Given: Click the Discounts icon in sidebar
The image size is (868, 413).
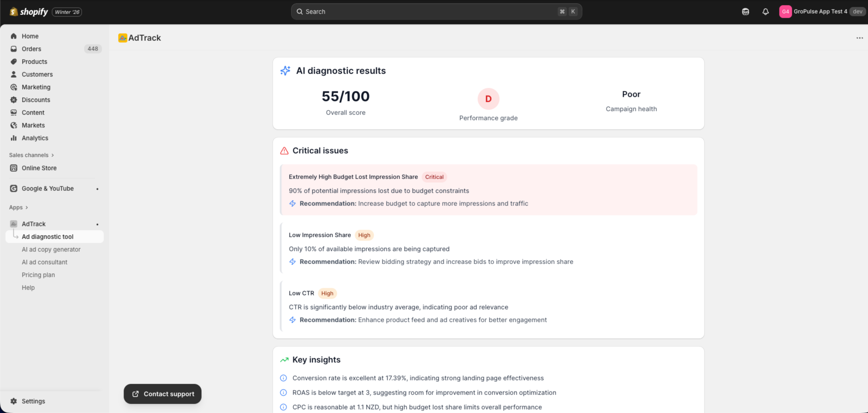Looking at the screenshot, I should tap(14, 100).
